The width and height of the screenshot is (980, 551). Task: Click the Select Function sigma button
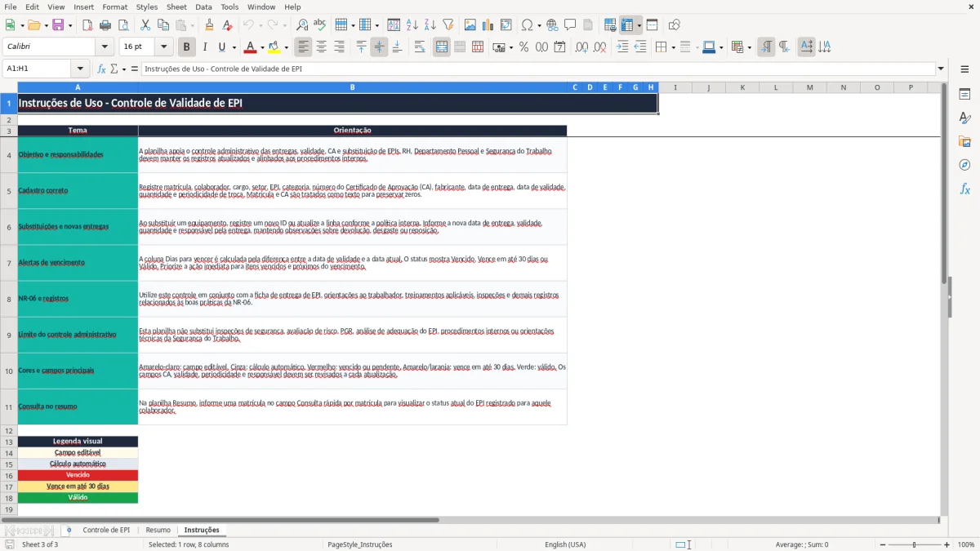pyautogui.click(x=114, y=69)
